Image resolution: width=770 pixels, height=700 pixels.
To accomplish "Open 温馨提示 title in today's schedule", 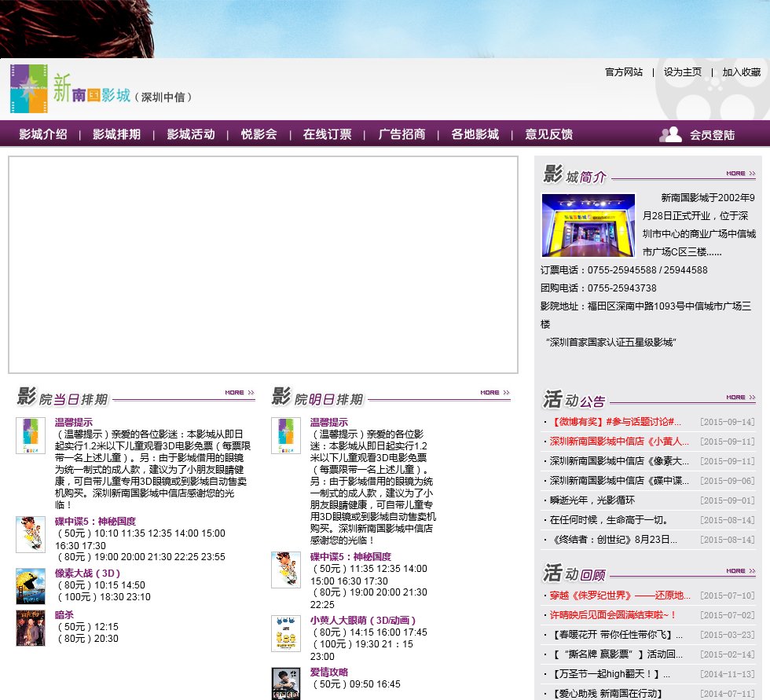I will coord(74,422).
